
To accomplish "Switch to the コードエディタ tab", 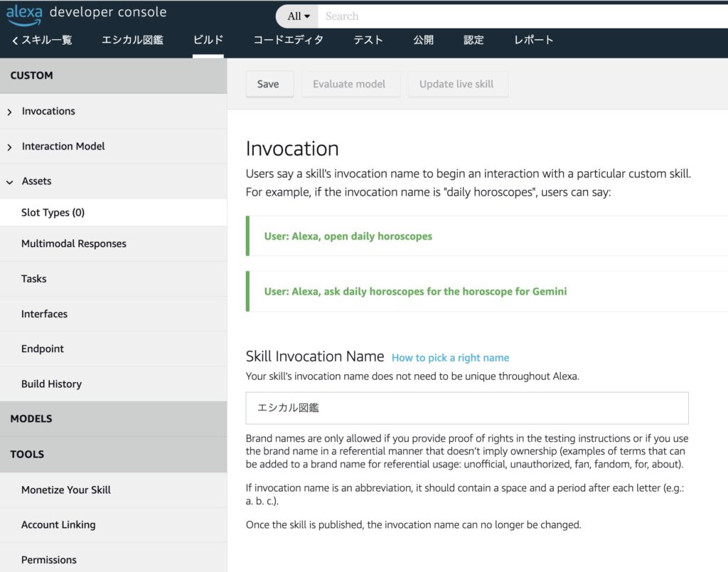I will (x=288, y=41).
